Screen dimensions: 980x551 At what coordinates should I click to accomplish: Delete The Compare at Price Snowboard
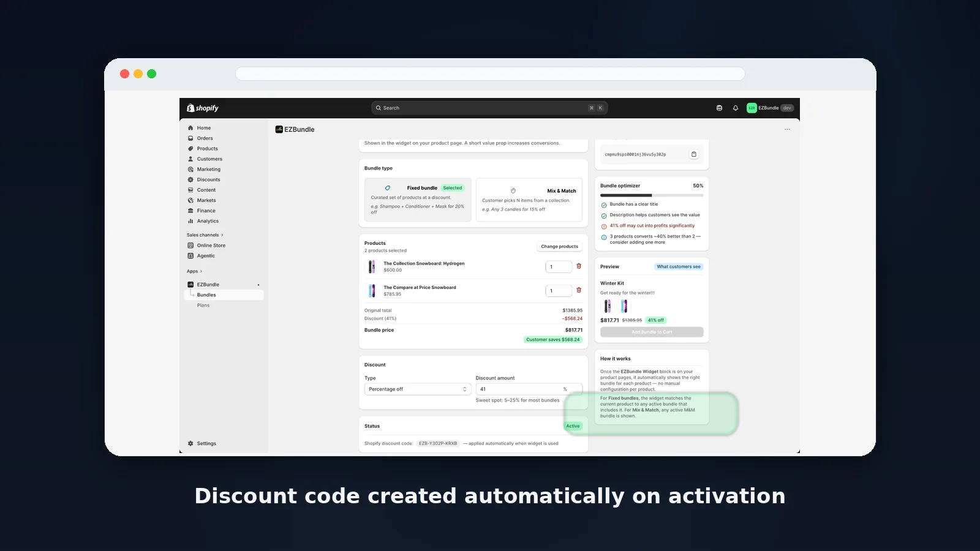click(x=579, y=290)
